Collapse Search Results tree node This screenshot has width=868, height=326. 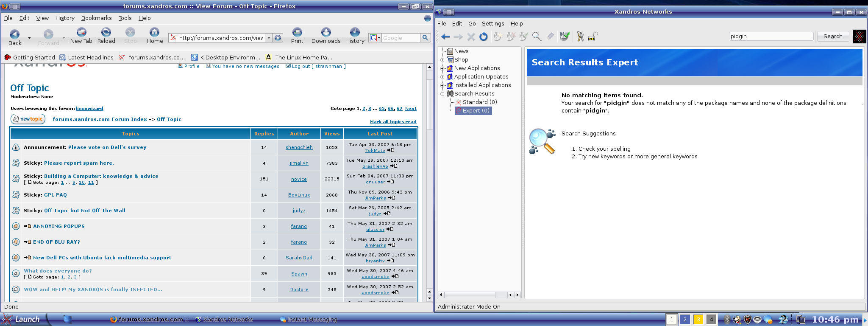pos(442,94)
